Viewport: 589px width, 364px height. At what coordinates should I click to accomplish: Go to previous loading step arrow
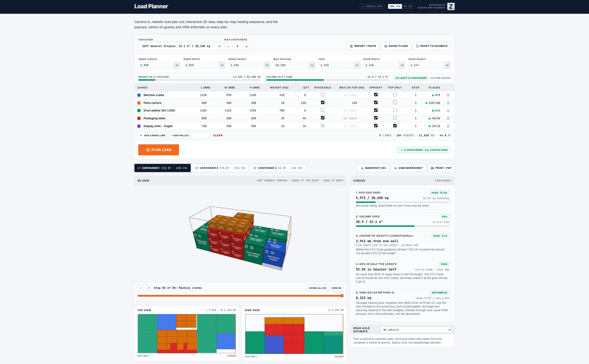[141, 288]
